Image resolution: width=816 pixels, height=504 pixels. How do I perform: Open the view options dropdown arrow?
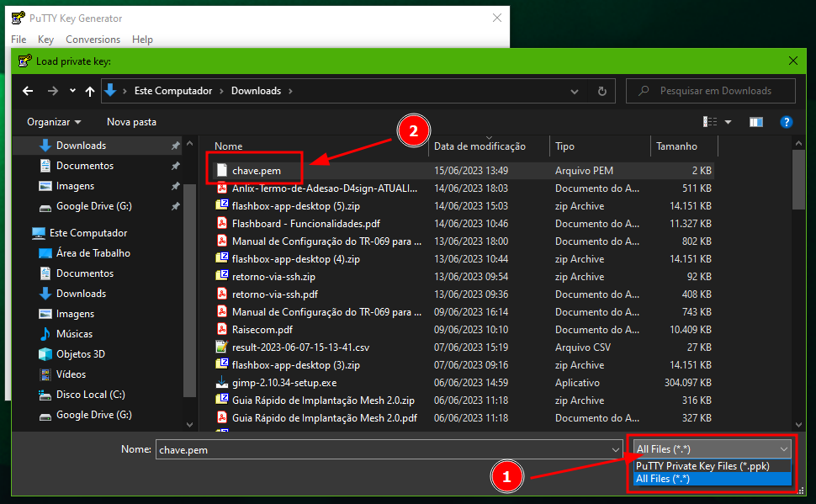(x=728, y=122)
